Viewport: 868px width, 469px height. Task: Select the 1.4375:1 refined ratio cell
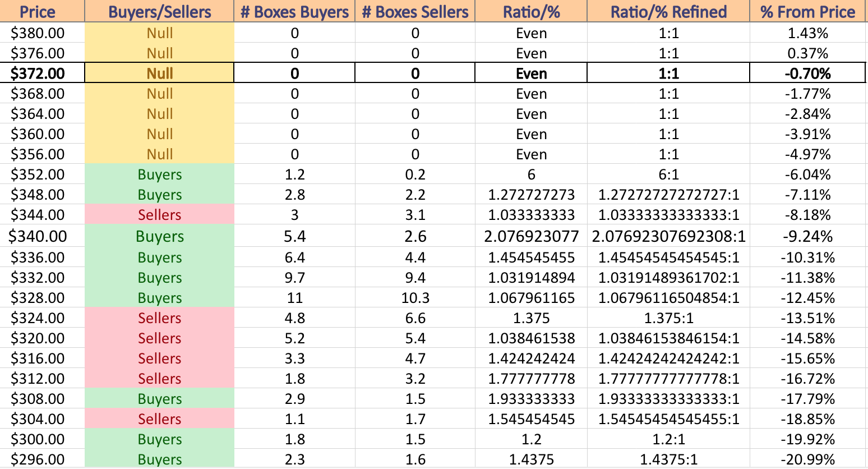pos(668,459)
